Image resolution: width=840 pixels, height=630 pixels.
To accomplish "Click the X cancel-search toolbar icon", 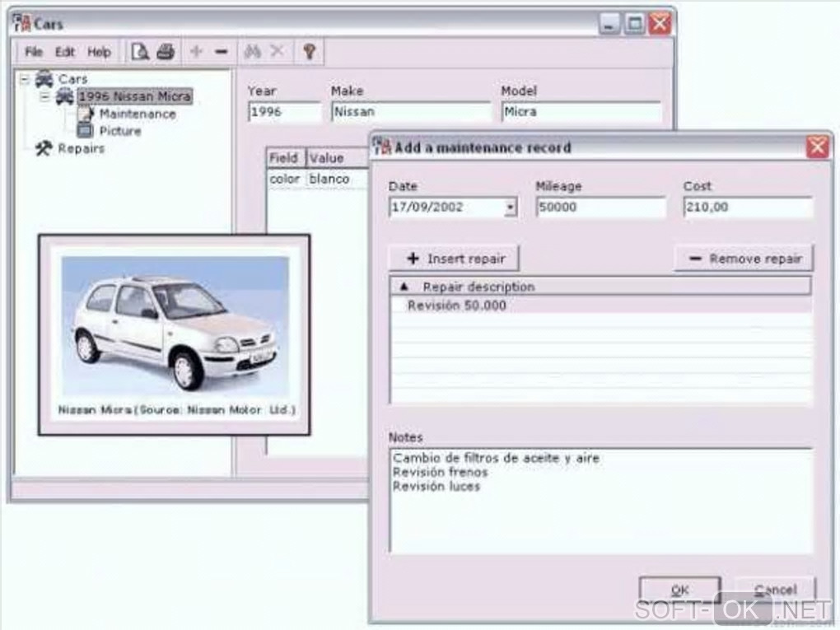I will coord(278,52).
